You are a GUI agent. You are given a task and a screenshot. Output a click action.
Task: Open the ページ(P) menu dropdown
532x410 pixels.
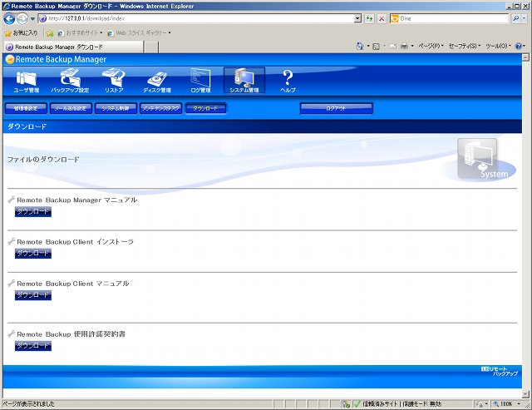pos(431,47)
